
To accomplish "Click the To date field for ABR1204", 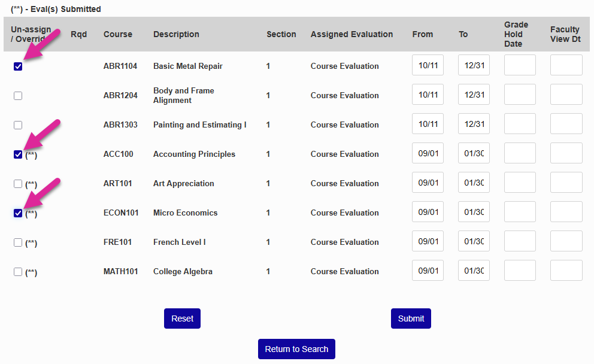I will 474,94.
